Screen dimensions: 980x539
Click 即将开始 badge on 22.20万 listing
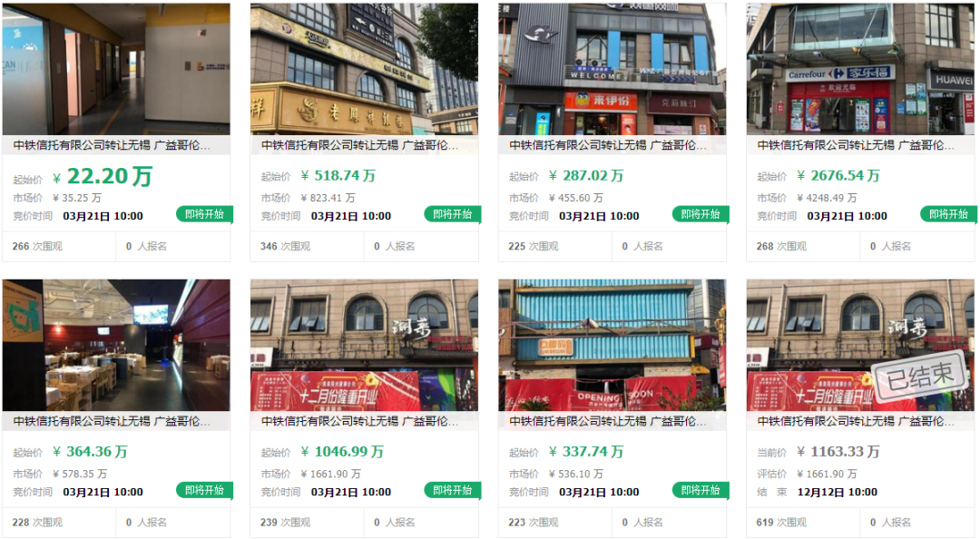[x=204, y=214]
